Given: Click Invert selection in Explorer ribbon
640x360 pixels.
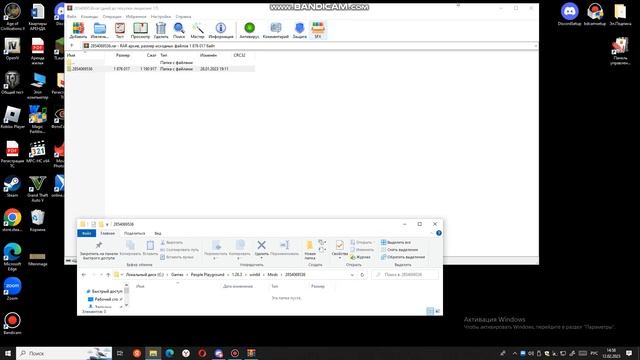Looking at the screenshot, I should (x=403, y=257).
